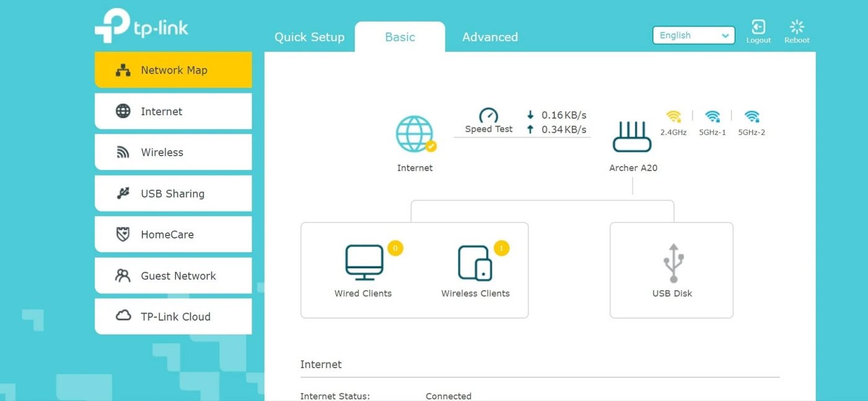Click the 0.16 KB/s download value
Screen dimensions: 868x401
pos(564,115)
